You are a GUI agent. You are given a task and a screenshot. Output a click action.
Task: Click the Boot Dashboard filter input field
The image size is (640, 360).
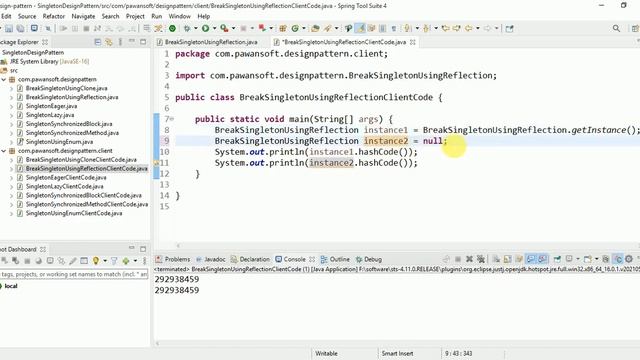pos(74,274)
